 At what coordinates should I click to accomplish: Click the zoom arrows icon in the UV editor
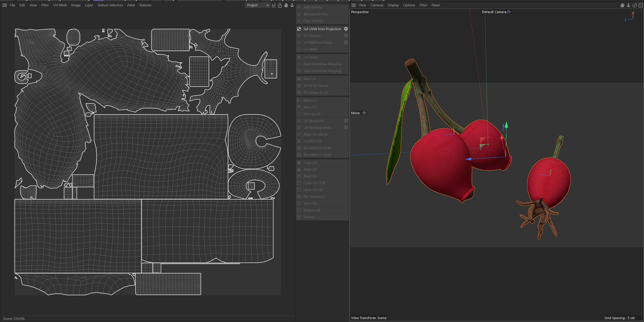pos(292,5)
